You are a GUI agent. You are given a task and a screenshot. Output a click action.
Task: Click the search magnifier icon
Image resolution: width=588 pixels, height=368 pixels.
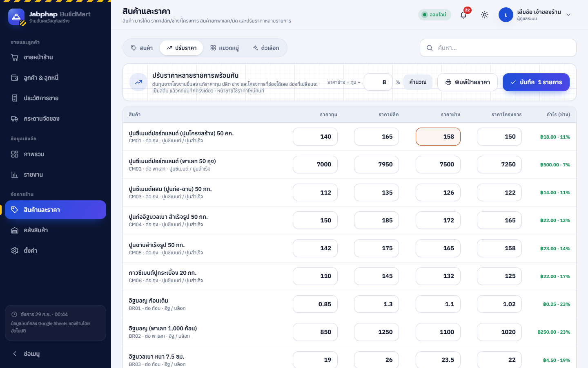click(430, 48)
